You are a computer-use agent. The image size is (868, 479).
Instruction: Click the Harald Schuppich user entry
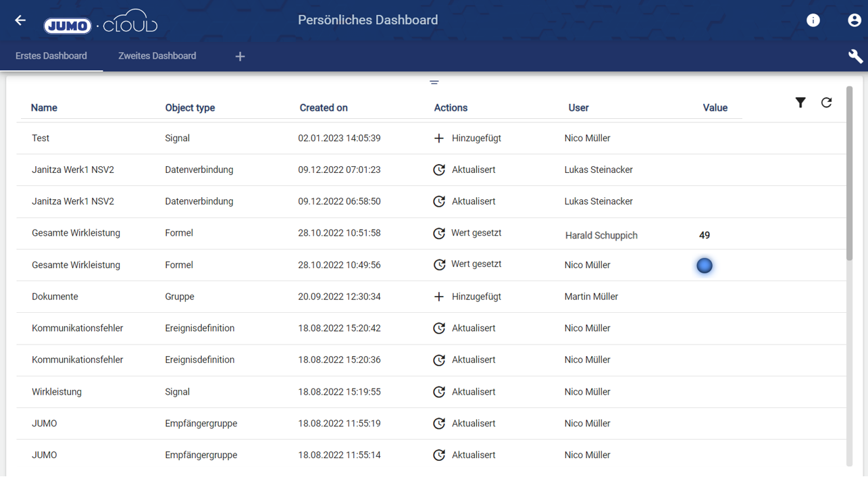coord(601,236)
